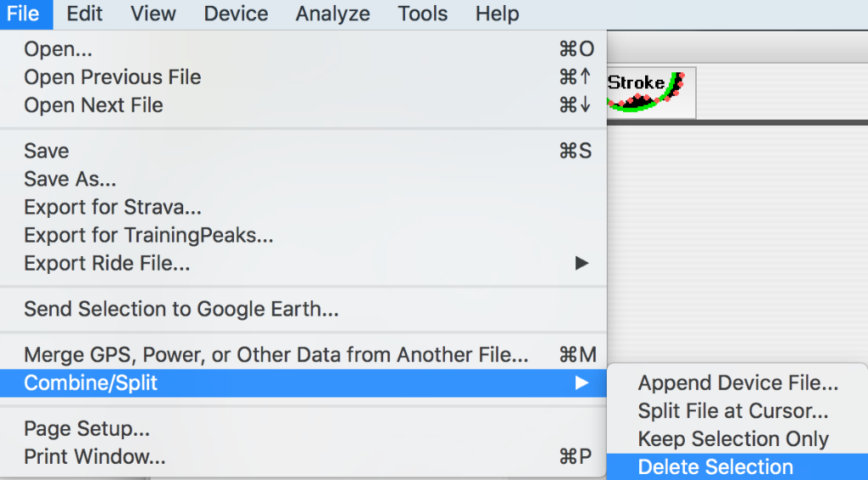Screen dimensions: 868x480
Task: Open the Tools menu
Action: (x=422, y=14)
